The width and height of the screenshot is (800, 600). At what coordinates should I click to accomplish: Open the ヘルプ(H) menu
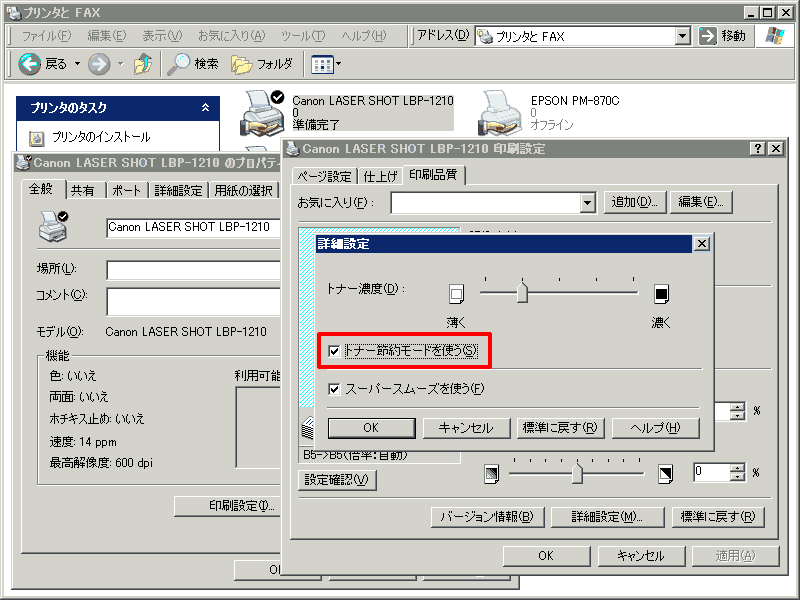click(x=364, y=36)
